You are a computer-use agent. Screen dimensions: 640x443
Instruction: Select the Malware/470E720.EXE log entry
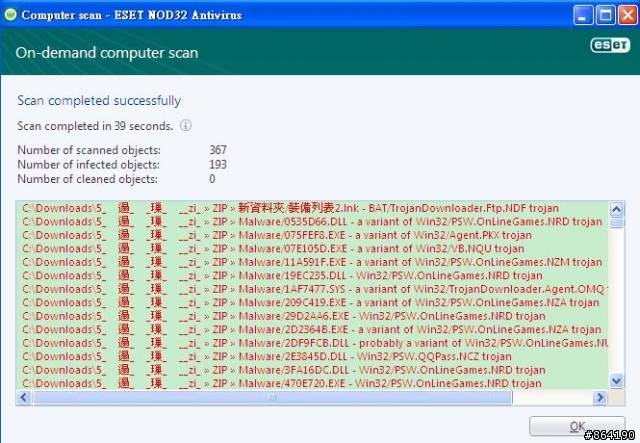(313, 383)
